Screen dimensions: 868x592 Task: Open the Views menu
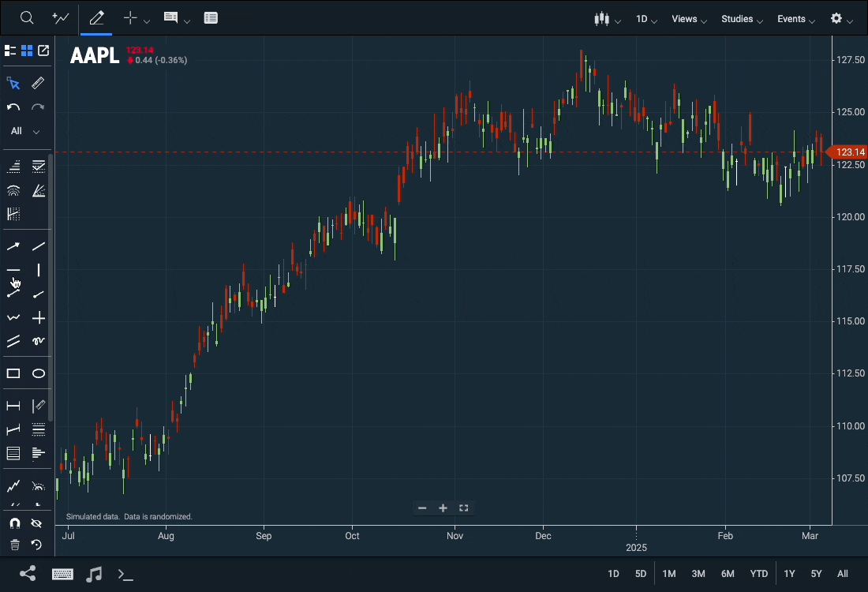(689, 19)
